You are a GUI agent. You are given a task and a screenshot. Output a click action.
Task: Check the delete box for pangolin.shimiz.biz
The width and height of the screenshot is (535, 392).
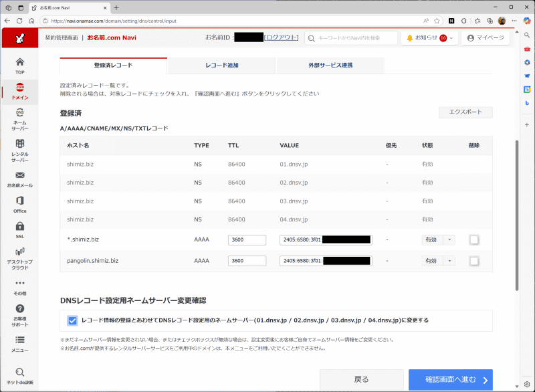474,261
